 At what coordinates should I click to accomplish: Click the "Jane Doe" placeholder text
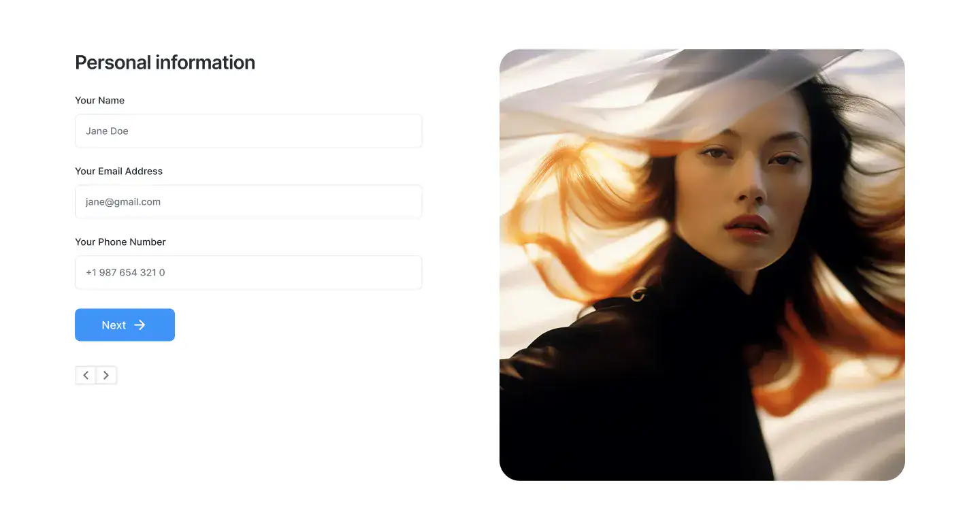click(107, 131)
